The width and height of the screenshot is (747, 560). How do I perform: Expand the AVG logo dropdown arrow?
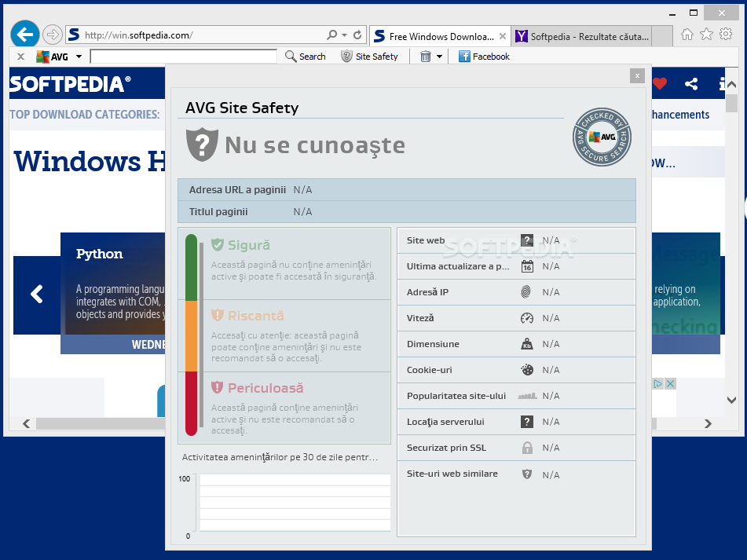[79, 57]
